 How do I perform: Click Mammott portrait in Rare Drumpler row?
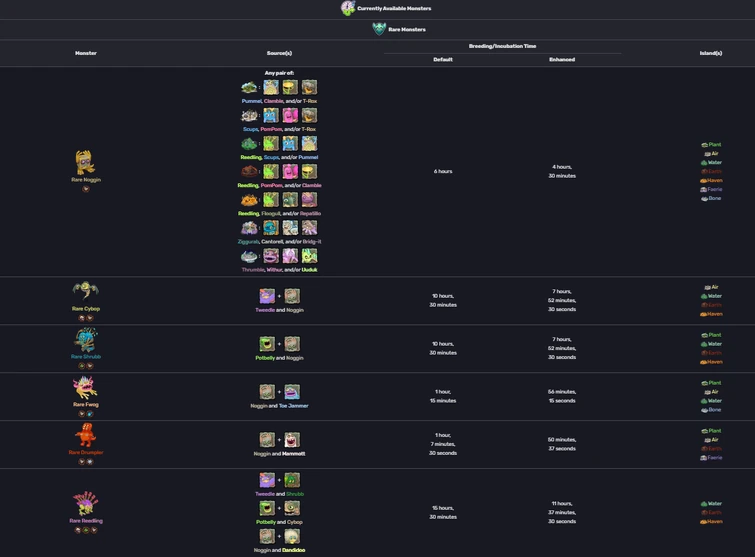292,440
